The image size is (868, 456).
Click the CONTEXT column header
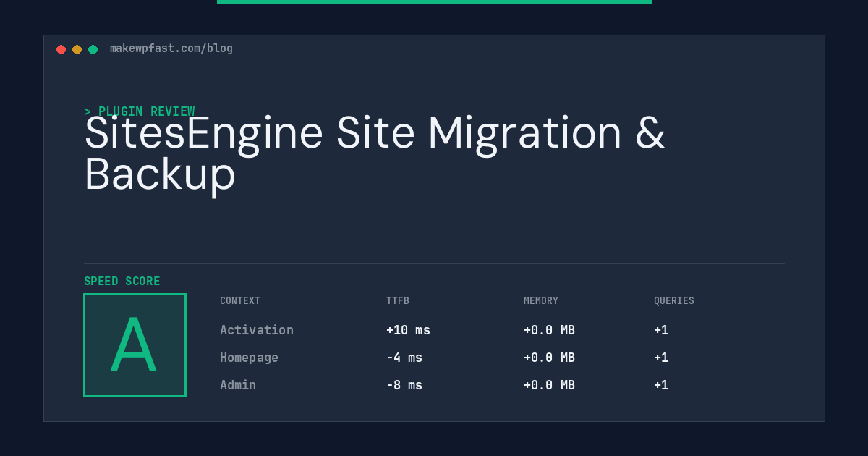click(x=240, y=301)
